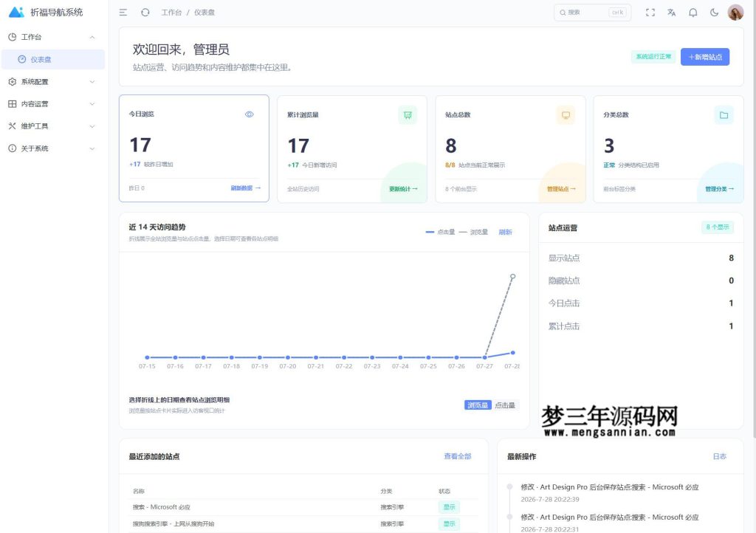Viewport: 756px width, 533px height.
Task: Click the 8 个显示 tag in 站点运营
Action: 718,227
